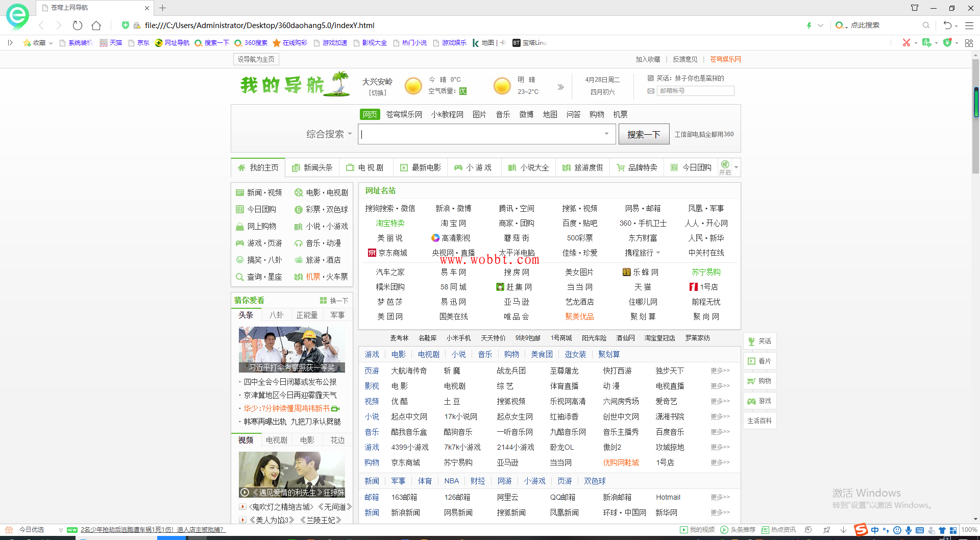Toggle voice input microphone in Sogou bar
Viewport: 980px width, 540px height.
pos(909,530)
